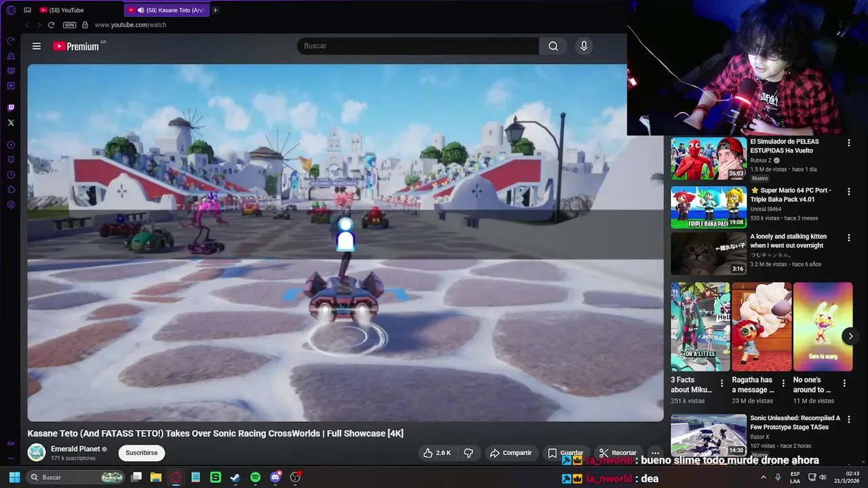Open Steam from the taskbar
The image size is (868, 488).
pyautogui.click(x=235, y=477)
